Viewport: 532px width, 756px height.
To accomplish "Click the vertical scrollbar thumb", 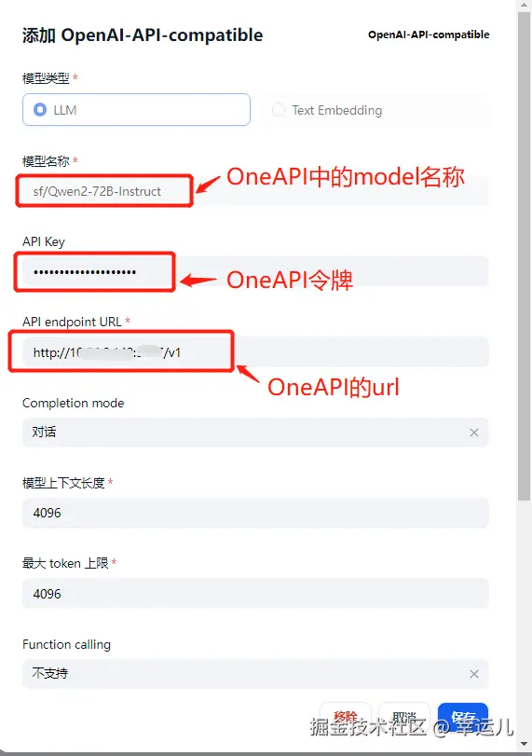I will point(524,256).
